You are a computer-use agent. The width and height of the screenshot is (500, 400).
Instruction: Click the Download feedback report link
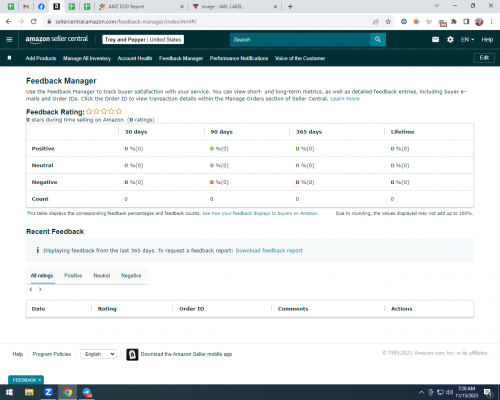pos(269,251)
